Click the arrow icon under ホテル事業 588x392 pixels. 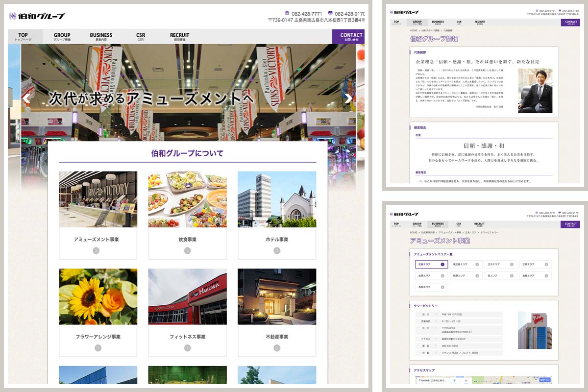pyautogui.click(x=277, y=250)
